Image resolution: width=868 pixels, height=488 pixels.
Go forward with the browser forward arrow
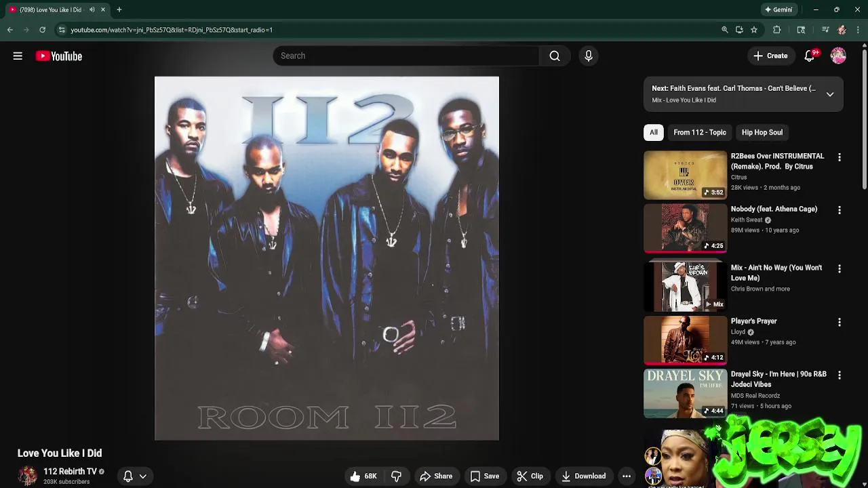click(26, 30)
